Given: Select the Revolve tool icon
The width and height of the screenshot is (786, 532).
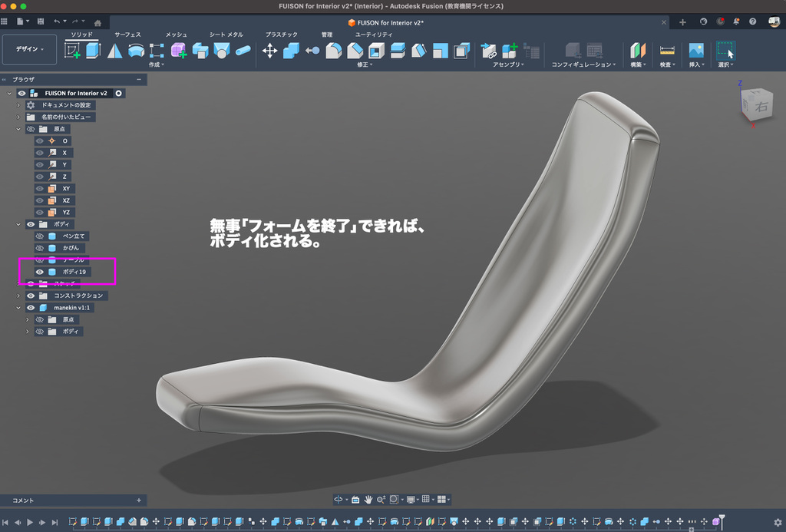Looking at the screenshot, I should (x=136, y=51).
